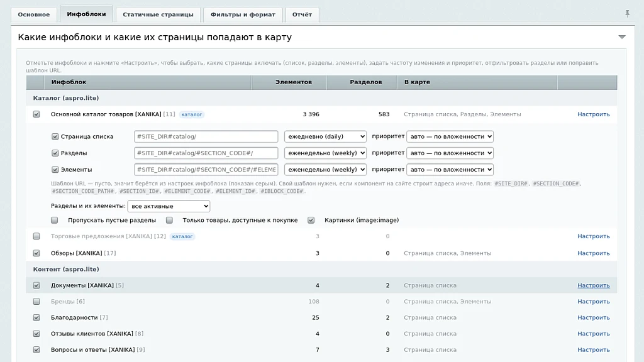The height and width of the screenshot is (362, 644).
Task: Open the Статичные страницы tab
Action: pos(158,14)
